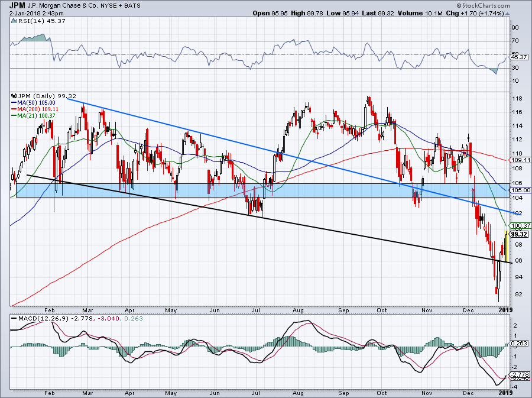This screenshot has height=398, width=532.
Task: Click the "RSI(14) 45.37" indicator label
Action: click(41, 21)
